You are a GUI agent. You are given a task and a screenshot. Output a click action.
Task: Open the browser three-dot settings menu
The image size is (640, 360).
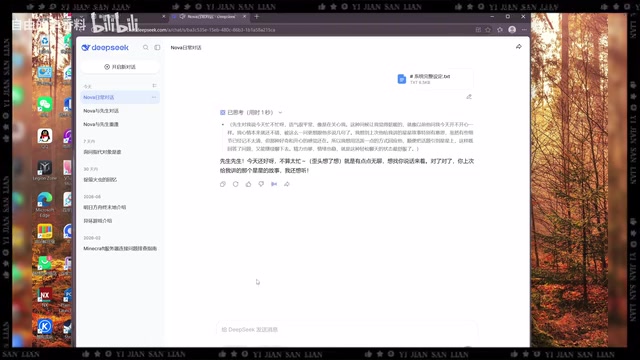point(524,30)
